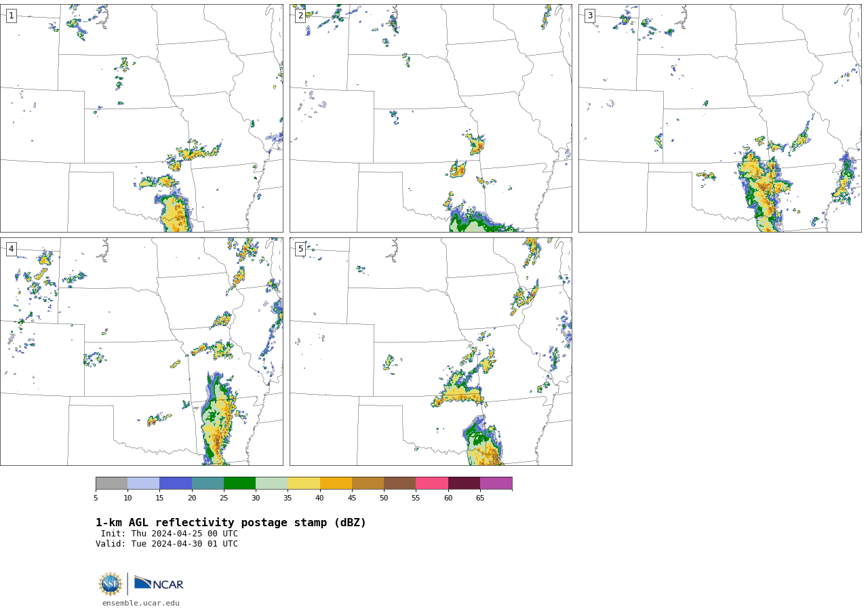Click the pink 55-60 dBZ swatch
Viewport: 868px width, 611px height.
tap(432, 484)
